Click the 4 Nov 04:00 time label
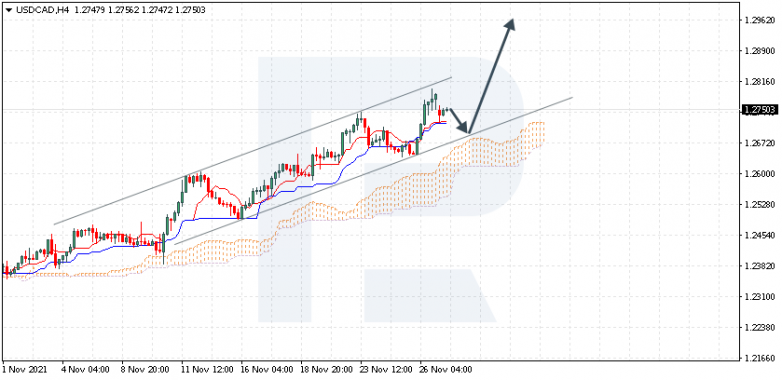 click(x=85, y=370)
